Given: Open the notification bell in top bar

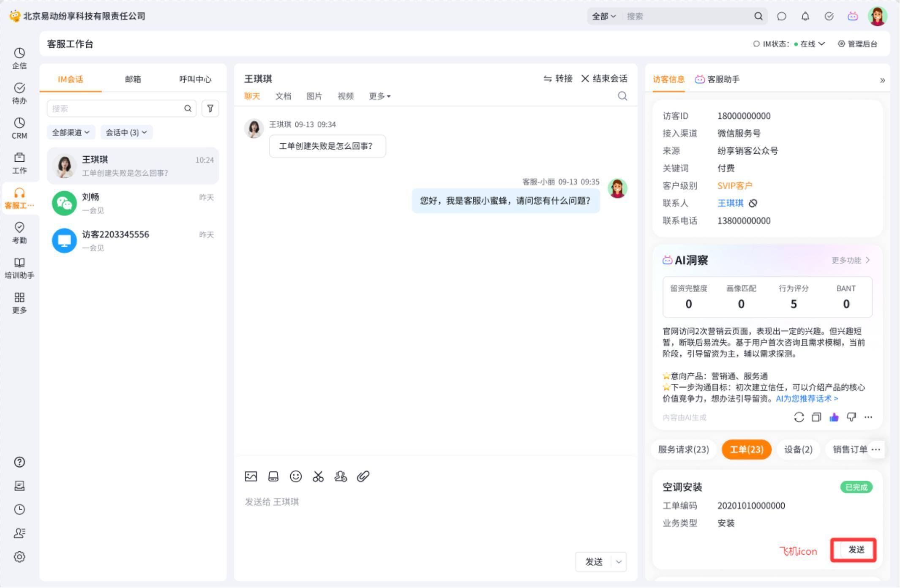Looking at the screenshot, I should [805, 16].
